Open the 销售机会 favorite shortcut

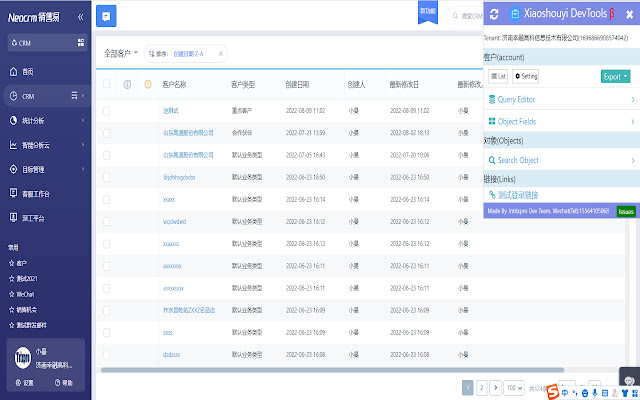23,310
